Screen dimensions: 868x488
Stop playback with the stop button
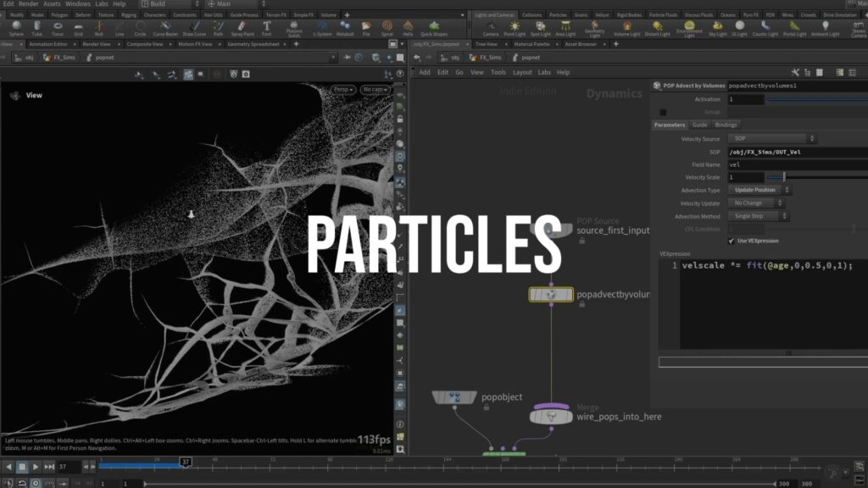21,467
